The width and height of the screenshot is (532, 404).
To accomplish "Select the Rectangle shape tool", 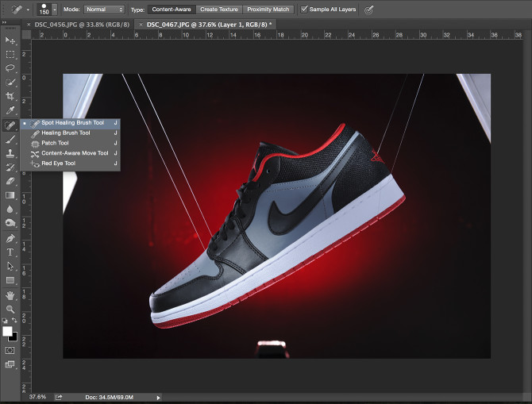I will click(10, 280).
